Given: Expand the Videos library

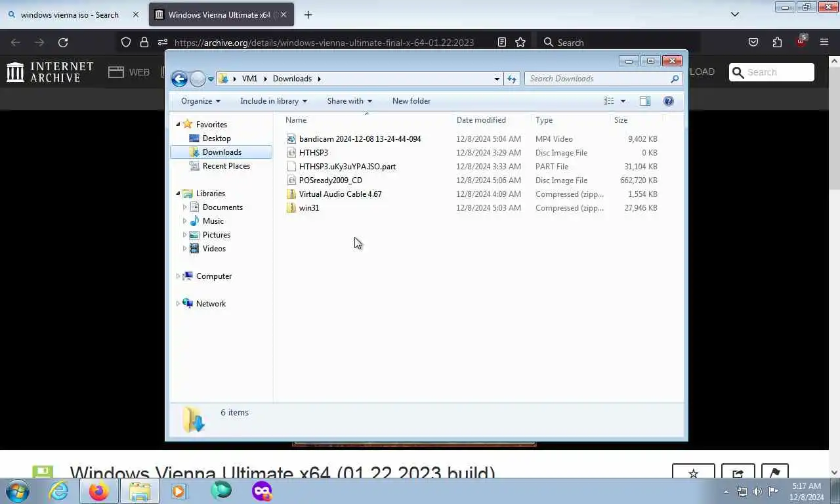Looking at the screenshot, I should [x=184, y=249].
